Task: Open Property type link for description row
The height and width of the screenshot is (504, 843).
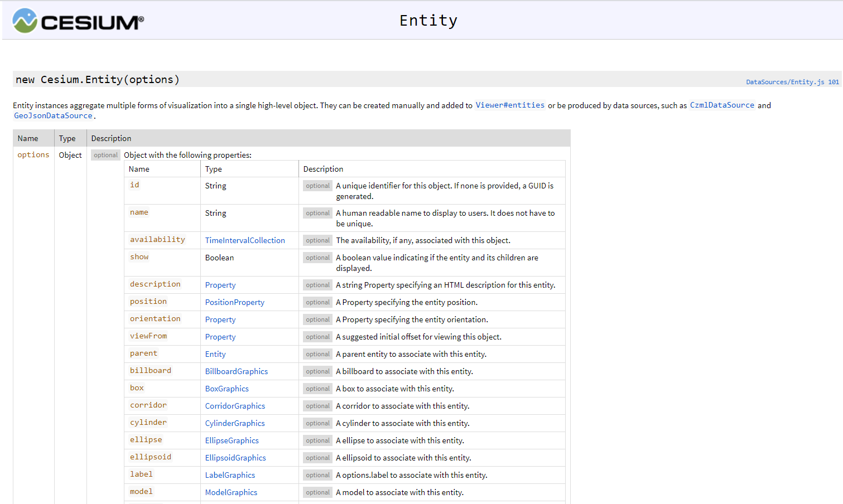Action: 220,285
